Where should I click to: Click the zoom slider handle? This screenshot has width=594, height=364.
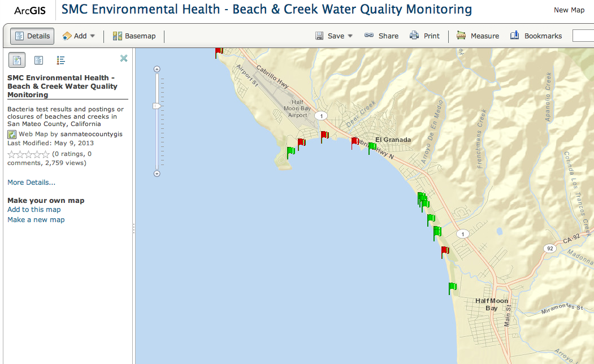tap(157, 106)
